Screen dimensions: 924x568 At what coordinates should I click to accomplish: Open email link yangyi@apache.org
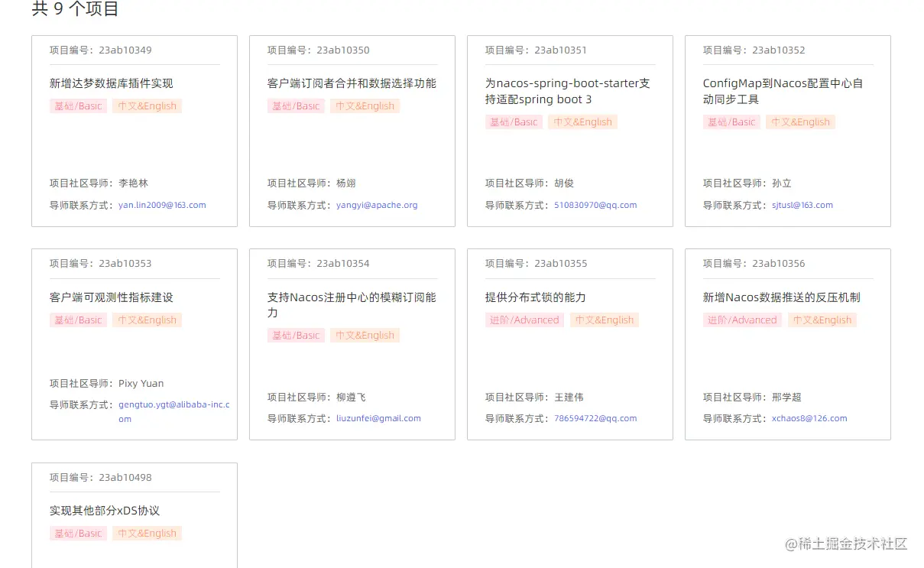coord(377,205)
